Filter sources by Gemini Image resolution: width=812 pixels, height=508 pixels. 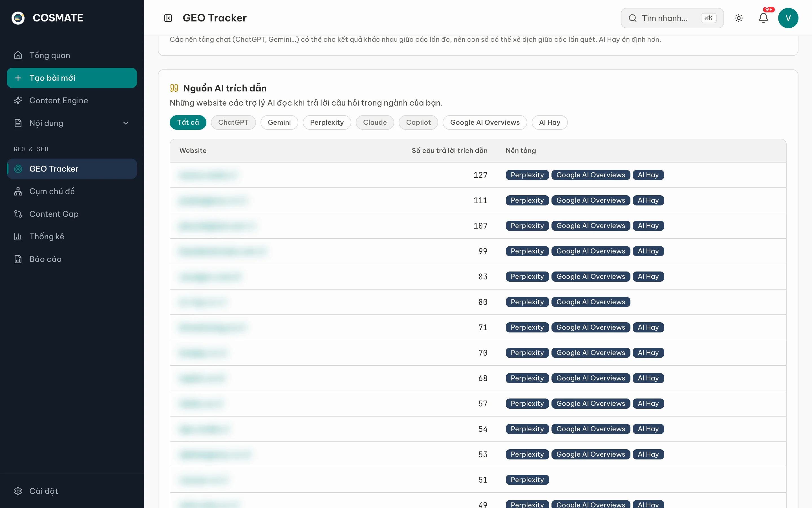point(279,122)
